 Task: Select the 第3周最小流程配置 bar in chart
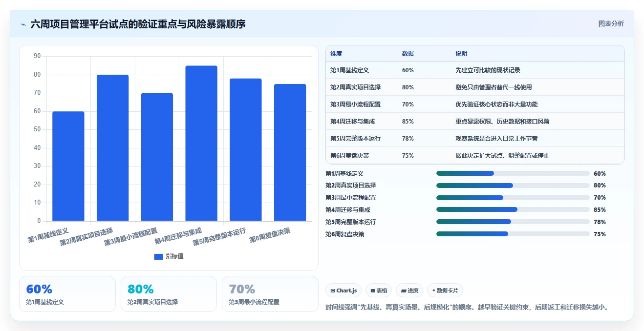(157, 157)
